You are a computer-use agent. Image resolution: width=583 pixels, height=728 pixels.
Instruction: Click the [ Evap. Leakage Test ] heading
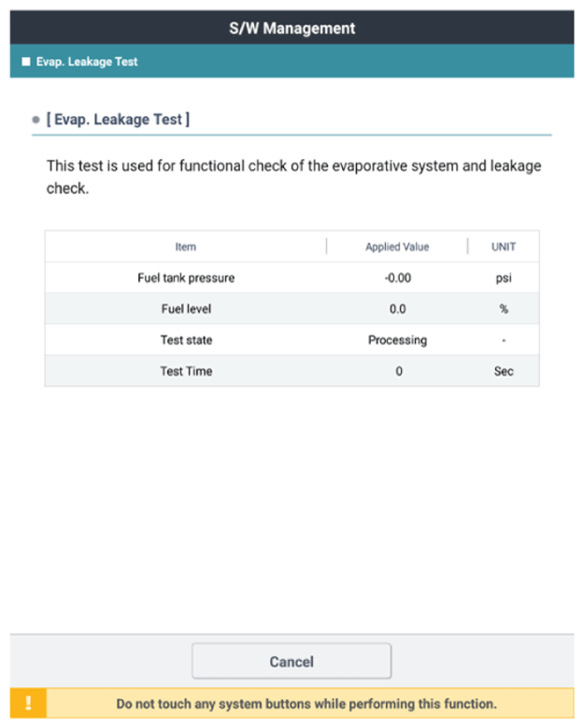(x=118, y=120)
